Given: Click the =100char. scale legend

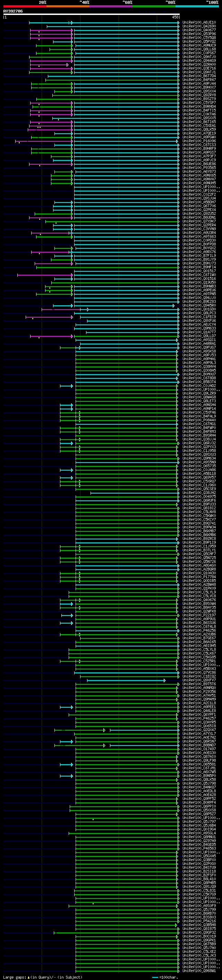Looking at the screenshot, I should point(165,977).
